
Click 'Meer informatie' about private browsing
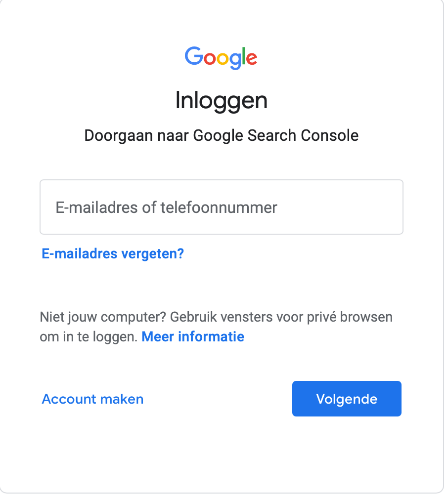pyautogui.click(x=192, y=336)
